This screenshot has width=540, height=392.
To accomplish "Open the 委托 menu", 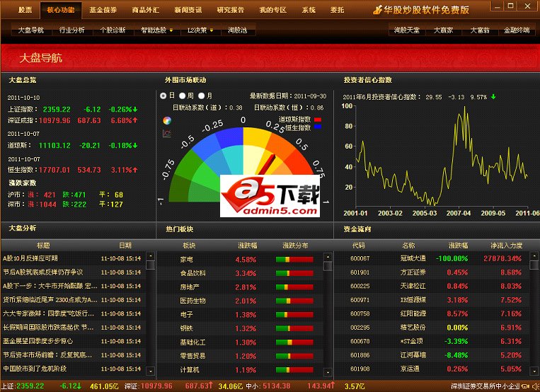I will coord(337,10).
